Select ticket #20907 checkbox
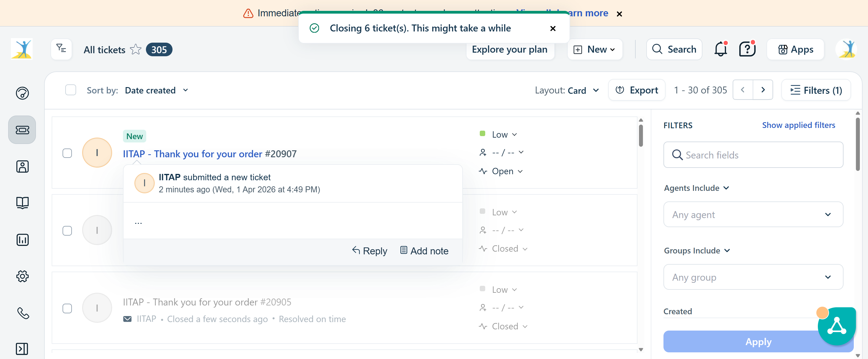Viewport: 868px width, 359px height. tap(67, 153)
